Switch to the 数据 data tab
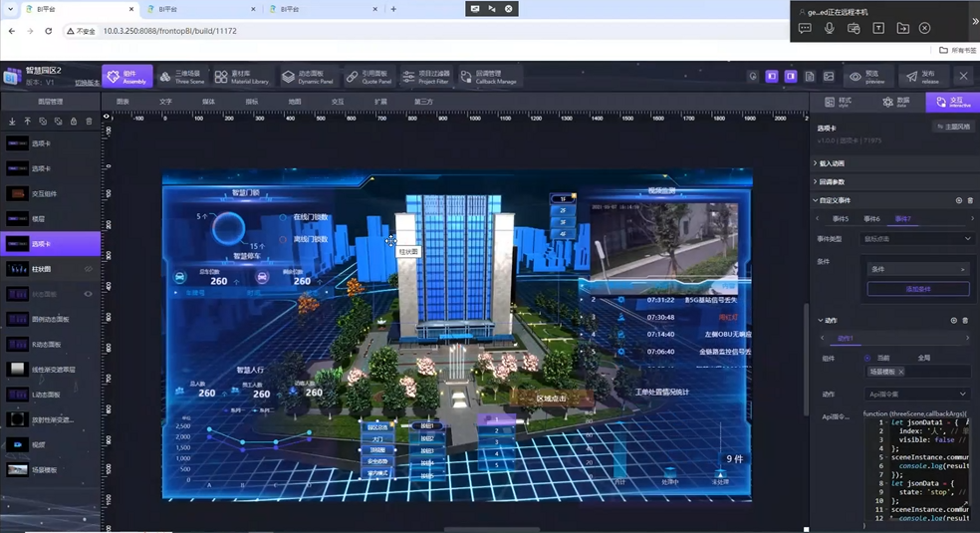Screen dimensions: 980x533 point(895,103)
